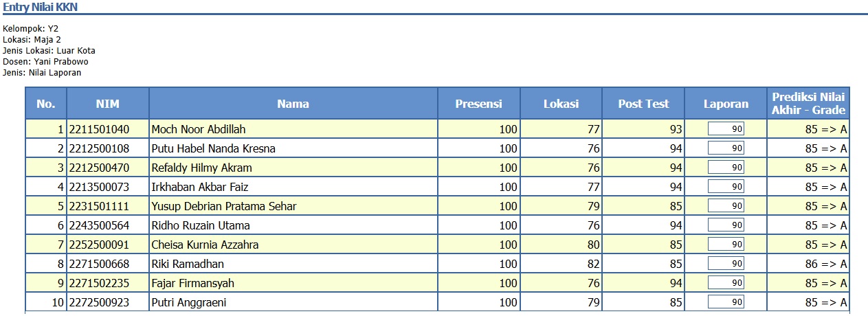This screenshot has height=316, width=868.
Task: Click the NIM column header
Action: pos(108,104)
